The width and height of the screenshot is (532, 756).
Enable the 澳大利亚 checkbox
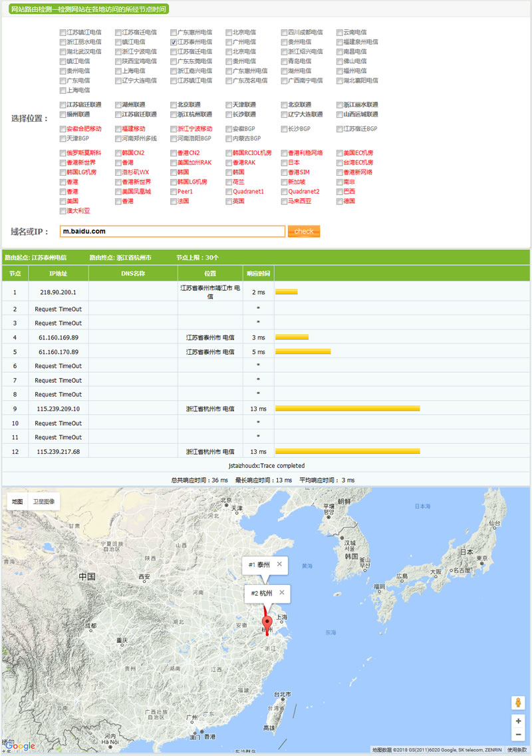click(62, 212)
